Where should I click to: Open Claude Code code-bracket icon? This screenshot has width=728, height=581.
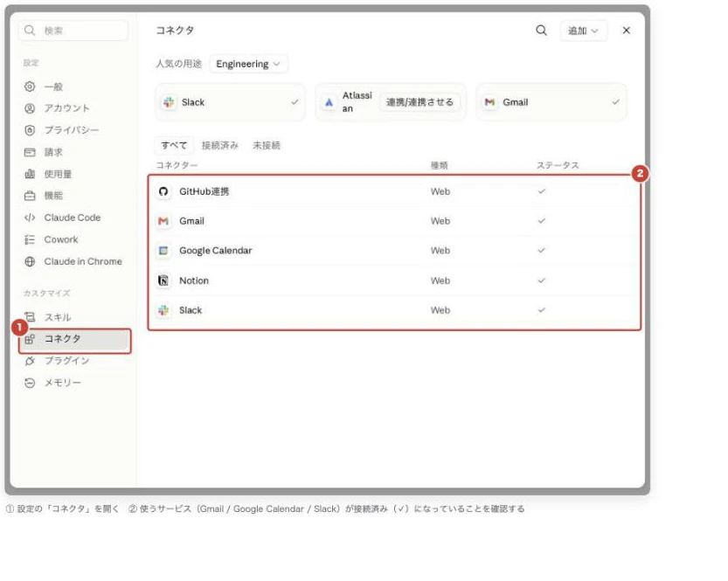tap(30, 218)
